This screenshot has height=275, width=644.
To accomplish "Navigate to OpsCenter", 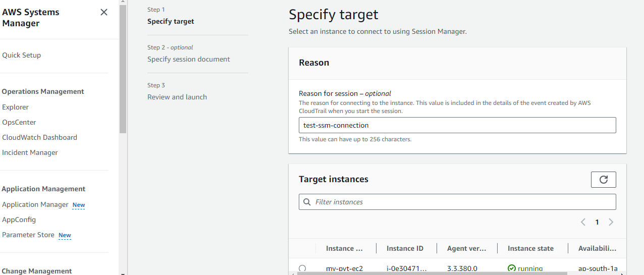I will pyautogui.click(x=19, y=122).
